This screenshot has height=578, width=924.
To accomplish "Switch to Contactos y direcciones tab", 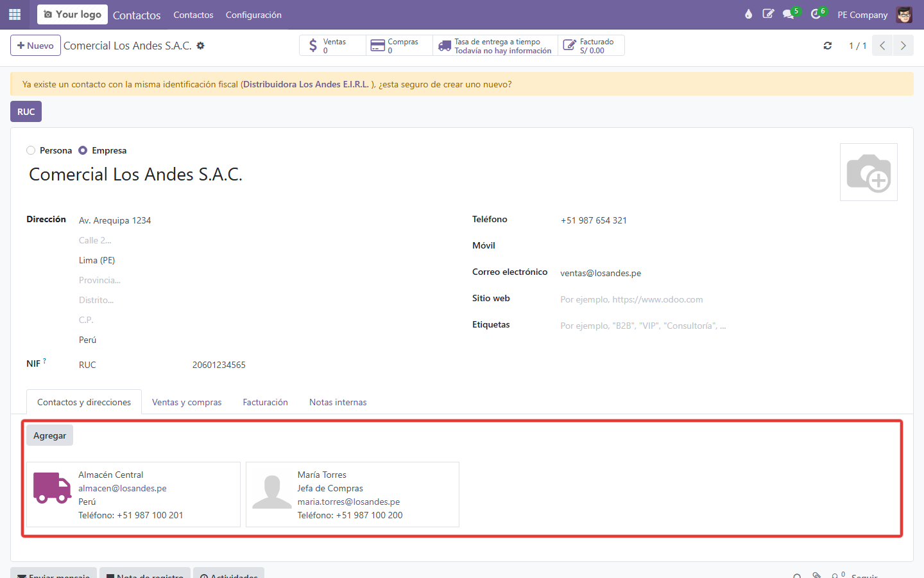I will [84, 402].
